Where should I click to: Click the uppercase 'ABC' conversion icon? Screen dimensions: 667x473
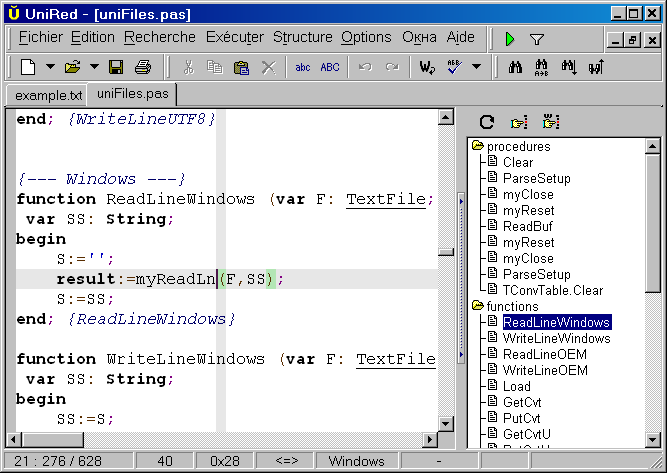[329, 68]
